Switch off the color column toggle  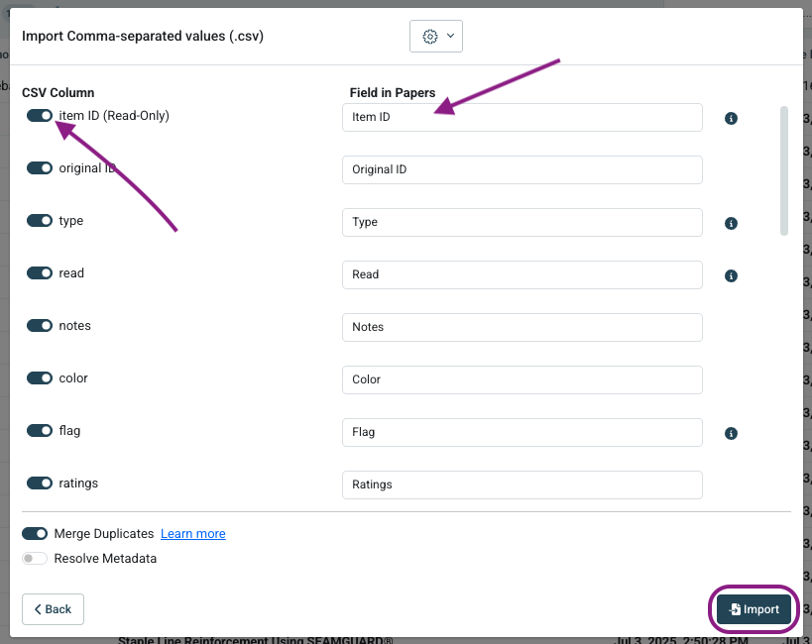[40, 378]
